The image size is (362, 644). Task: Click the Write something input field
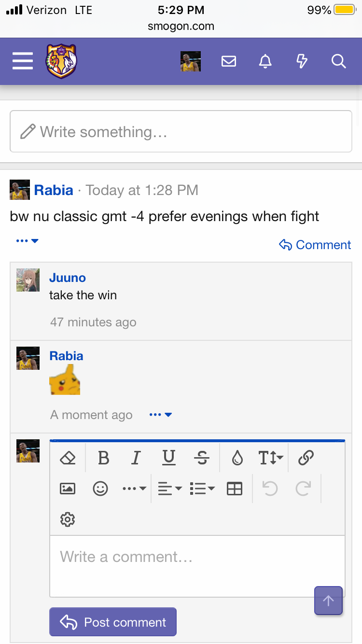(181, 131)
